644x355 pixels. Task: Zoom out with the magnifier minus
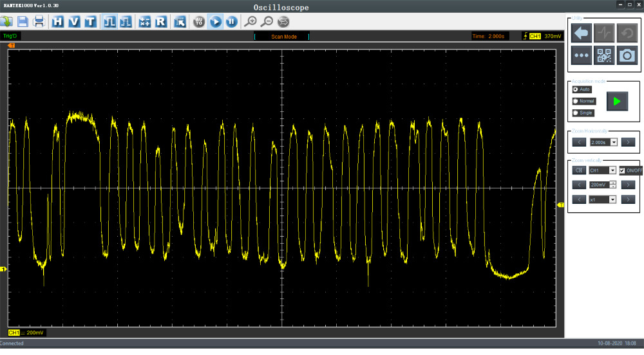pyautogui.click(x=267, y=21)
